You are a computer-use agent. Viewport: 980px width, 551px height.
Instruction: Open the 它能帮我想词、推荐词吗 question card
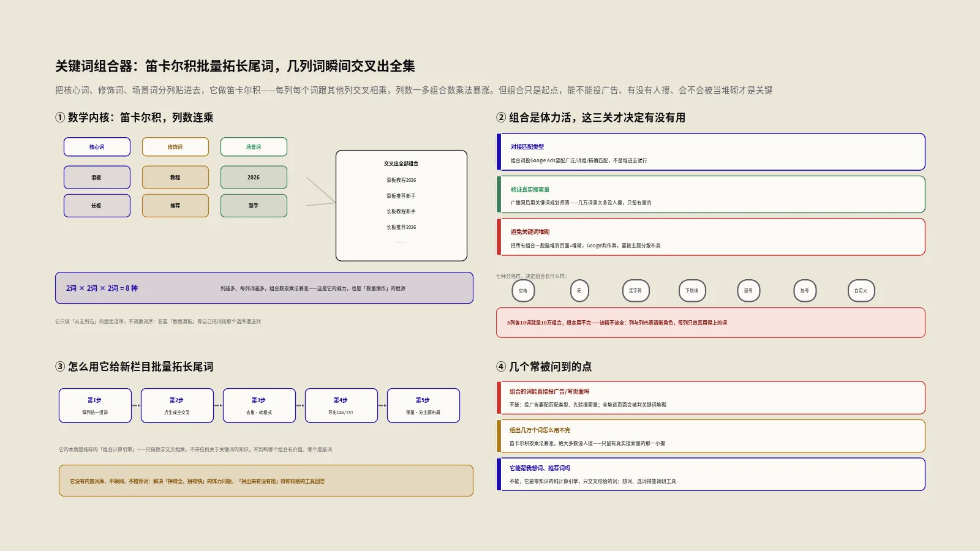(710, 474)
